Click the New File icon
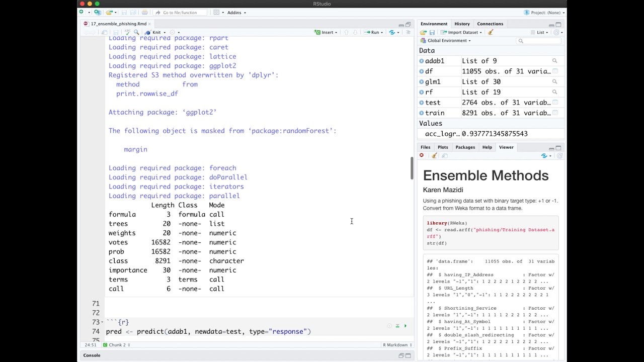 coord(81,13)
